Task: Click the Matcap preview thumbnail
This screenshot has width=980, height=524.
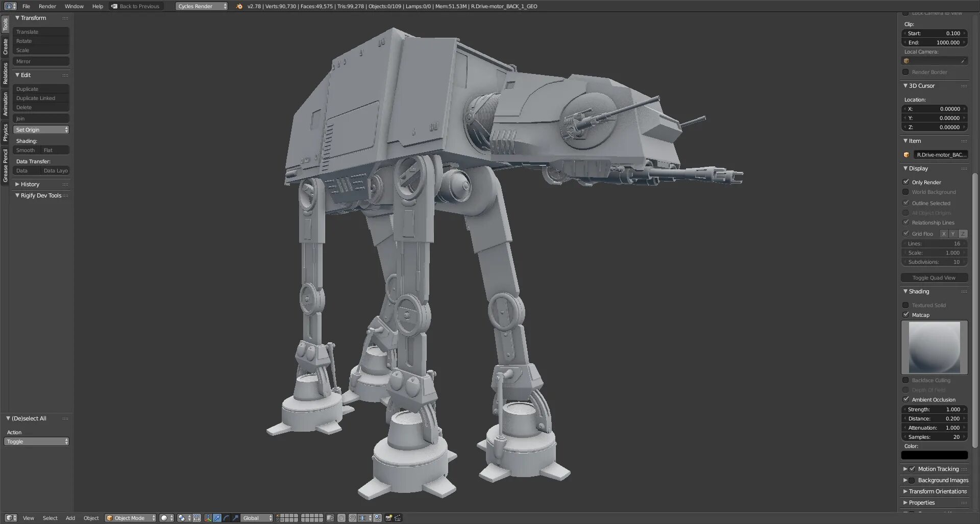Action: (934, 347)
